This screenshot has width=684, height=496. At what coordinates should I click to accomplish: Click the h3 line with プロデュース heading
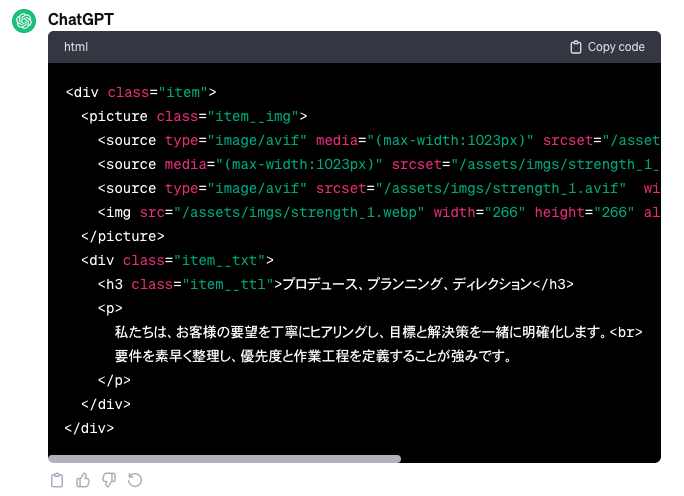point(335,284)
